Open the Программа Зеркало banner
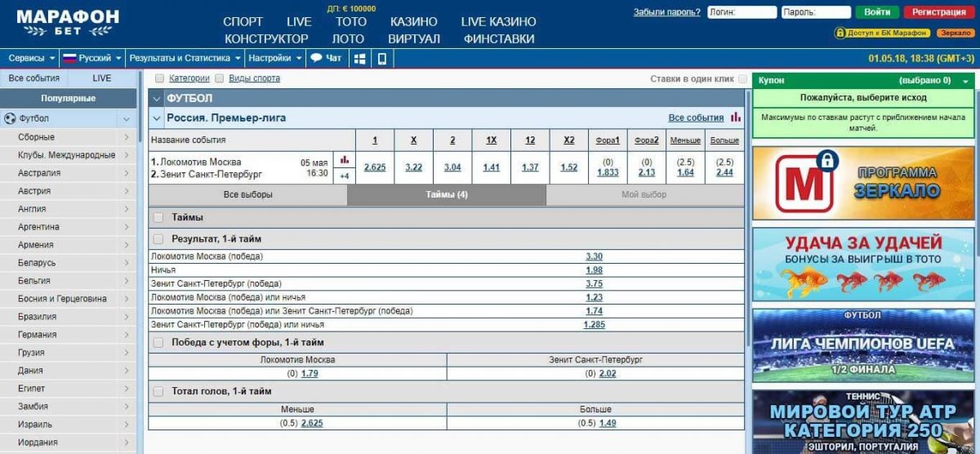This screenshot has height=454, width=980. (863, 183)
